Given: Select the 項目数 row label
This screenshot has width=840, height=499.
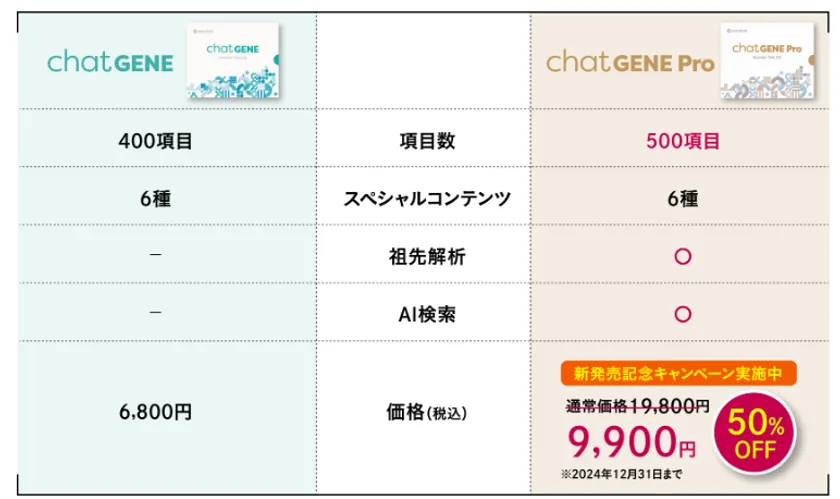Looking at the screenshot, I should coord(427,142).
